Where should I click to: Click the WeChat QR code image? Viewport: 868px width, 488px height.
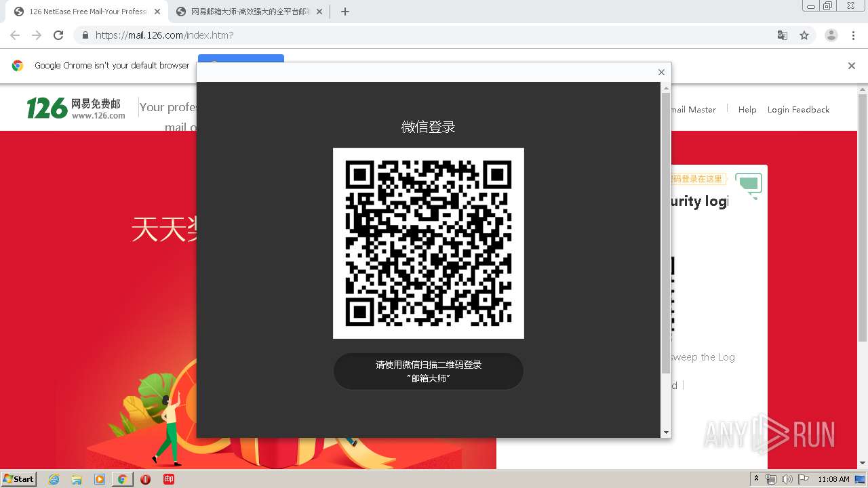click(429, 243)
